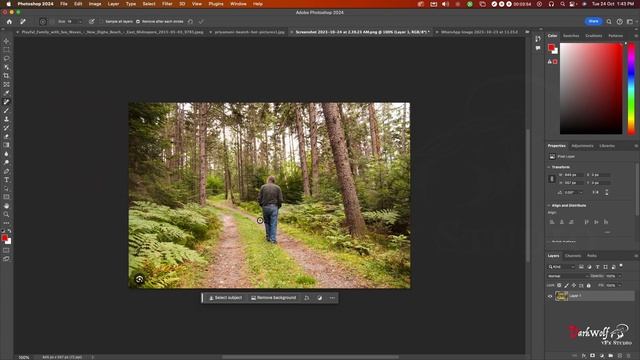Select the Rectangular Marquee tool

pos(6,50)
